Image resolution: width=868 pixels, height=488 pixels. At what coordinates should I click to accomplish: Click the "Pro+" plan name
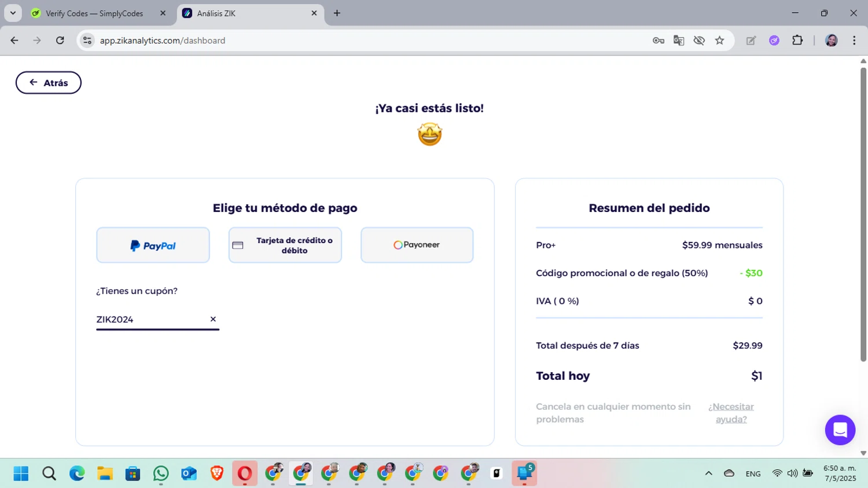tap(546, 245)
